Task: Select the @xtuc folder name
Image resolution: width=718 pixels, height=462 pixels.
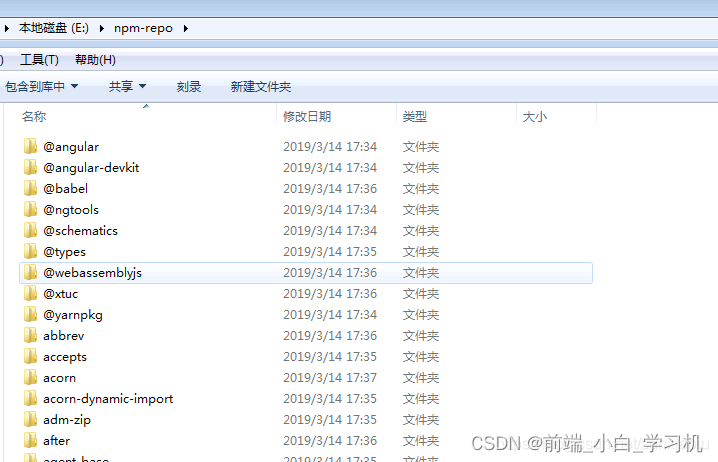Action: [60, 294]
